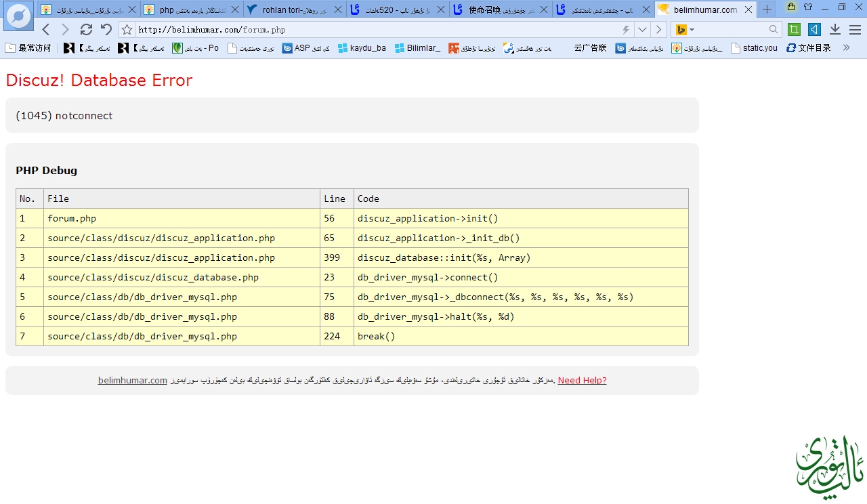
Task: Open Bing search engine dropdown
Action: (x=685, y=30)
